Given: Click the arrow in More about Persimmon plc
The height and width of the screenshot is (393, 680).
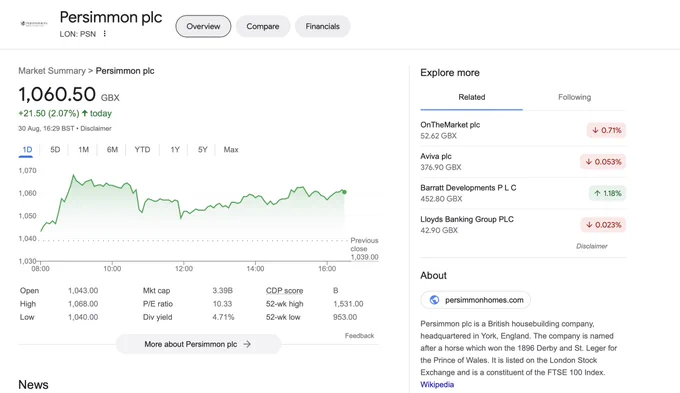Looking at the screenshot, I should 247,344.
